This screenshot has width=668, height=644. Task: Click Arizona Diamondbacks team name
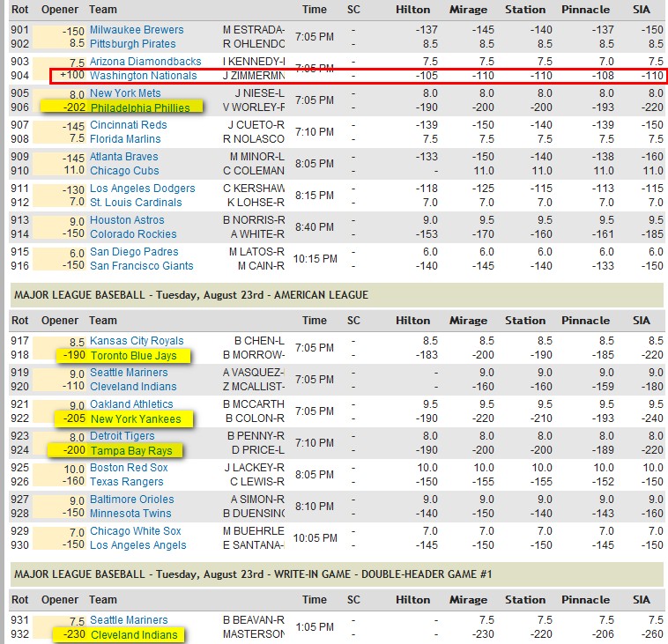tap(145, 62)
